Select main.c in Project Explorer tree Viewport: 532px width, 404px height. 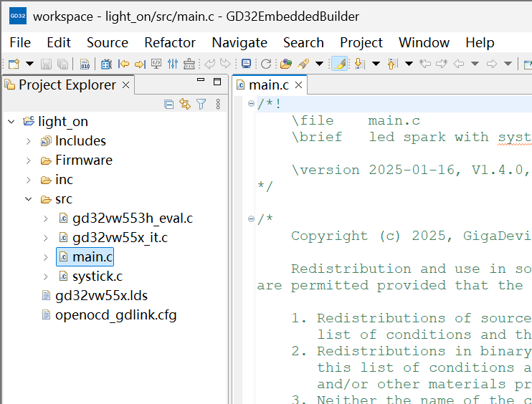(x=85, y=257)
